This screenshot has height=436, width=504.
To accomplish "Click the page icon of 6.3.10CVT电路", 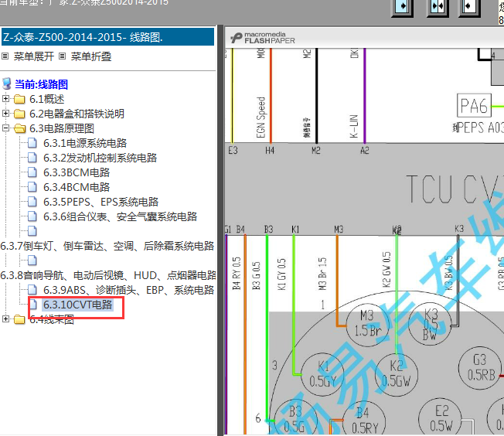I will 33,305.
